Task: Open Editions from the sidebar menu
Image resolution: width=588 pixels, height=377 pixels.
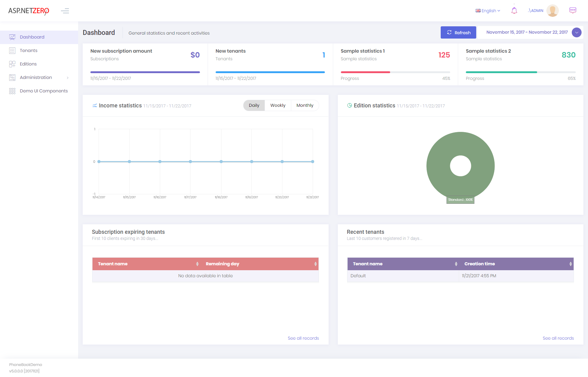Action: pyautogui.click(x=28, y=64)
